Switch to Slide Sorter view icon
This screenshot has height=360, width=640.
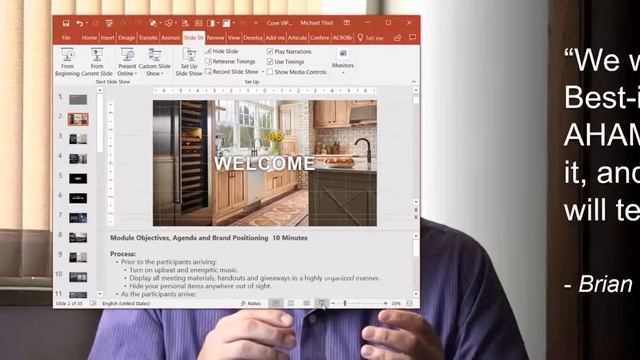291,303
